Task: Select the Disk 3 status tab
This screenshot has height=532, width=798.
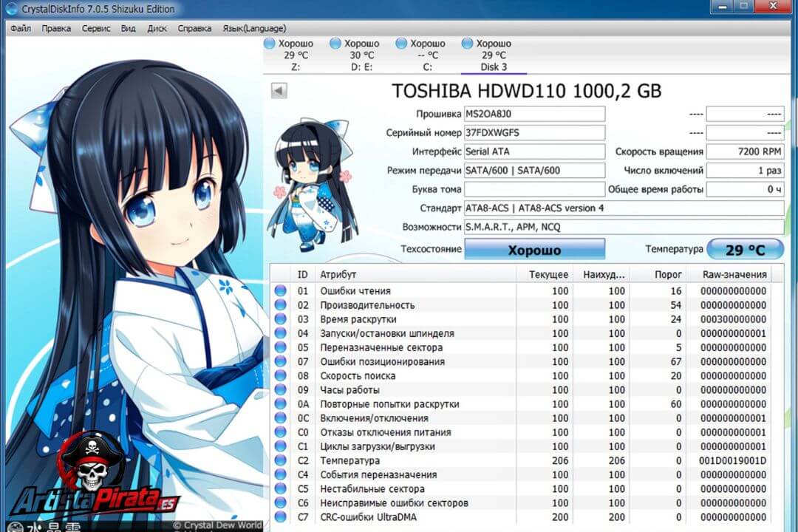Action: click(494, 55)
